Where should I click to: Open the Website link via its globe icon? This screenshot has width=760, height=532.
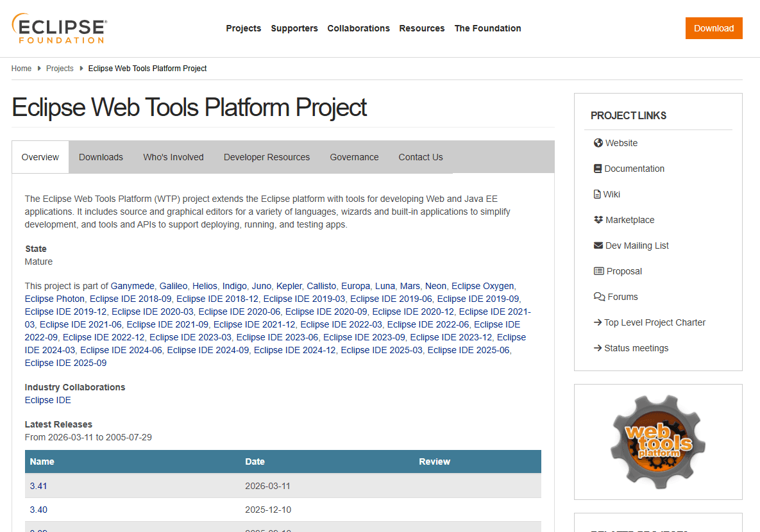598,143
